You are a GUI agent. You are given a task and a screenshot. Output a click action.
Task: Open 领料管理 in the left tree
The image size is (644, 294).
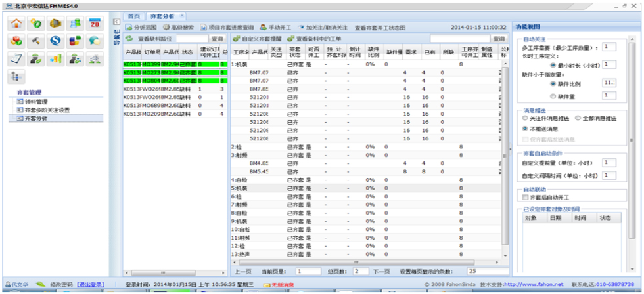point(36,102)
